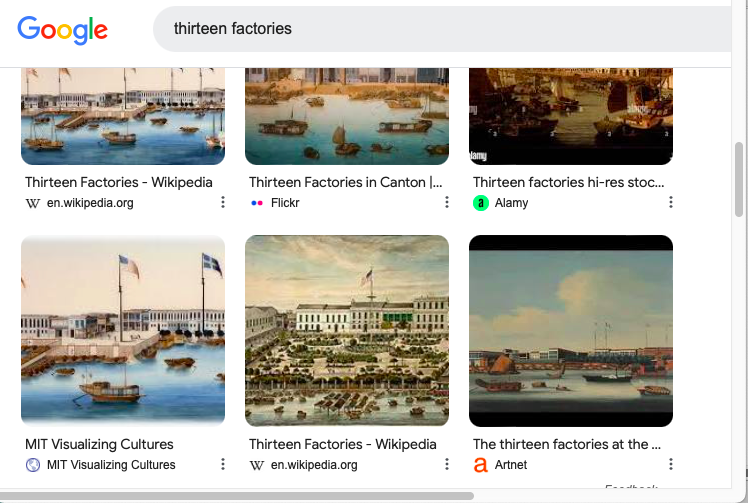Open three-dot menu for Flickr result

[447, 203]
